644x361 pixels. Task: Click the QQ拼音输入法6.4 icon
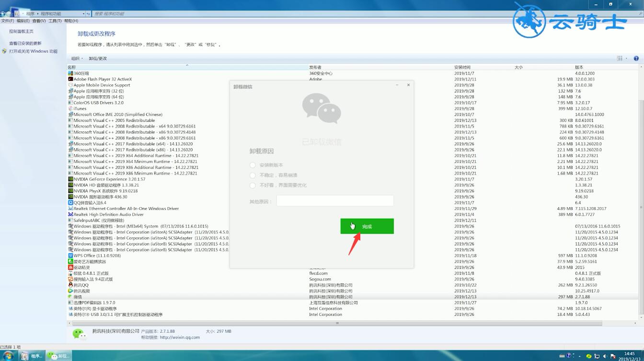tap(70, 203)
